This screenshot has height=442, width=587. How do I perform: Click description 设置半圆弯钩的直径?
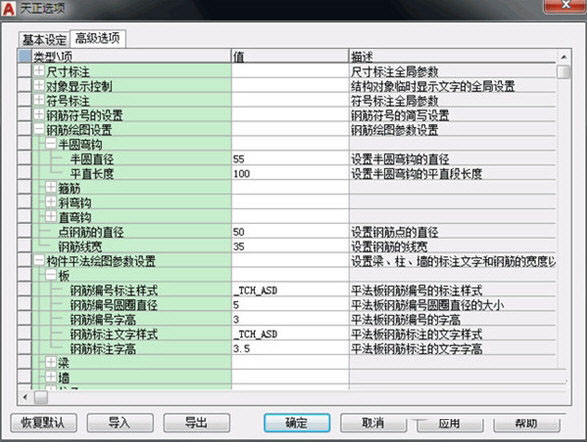tap(400, 159)
